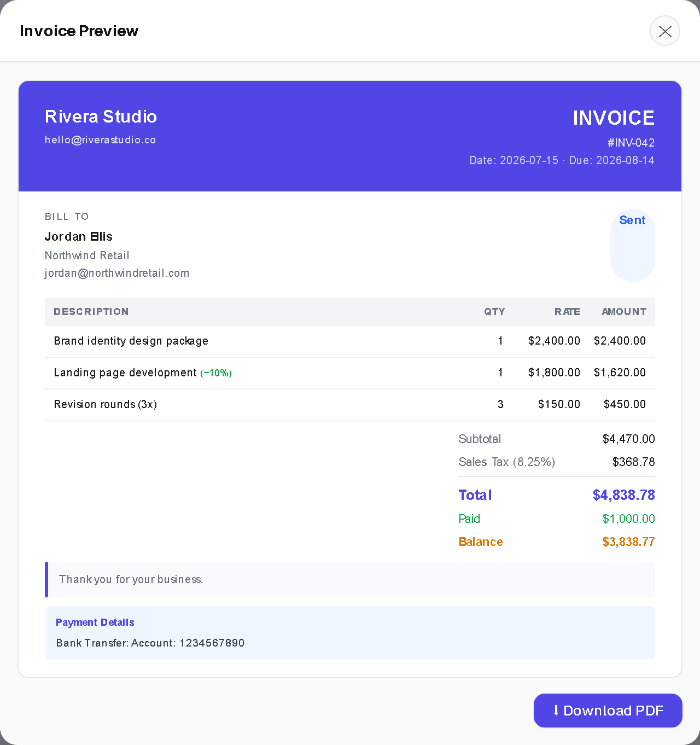Close the Invoice Preview dialog
This screenshot has width=700, height=745.
[x=664, y=31]
